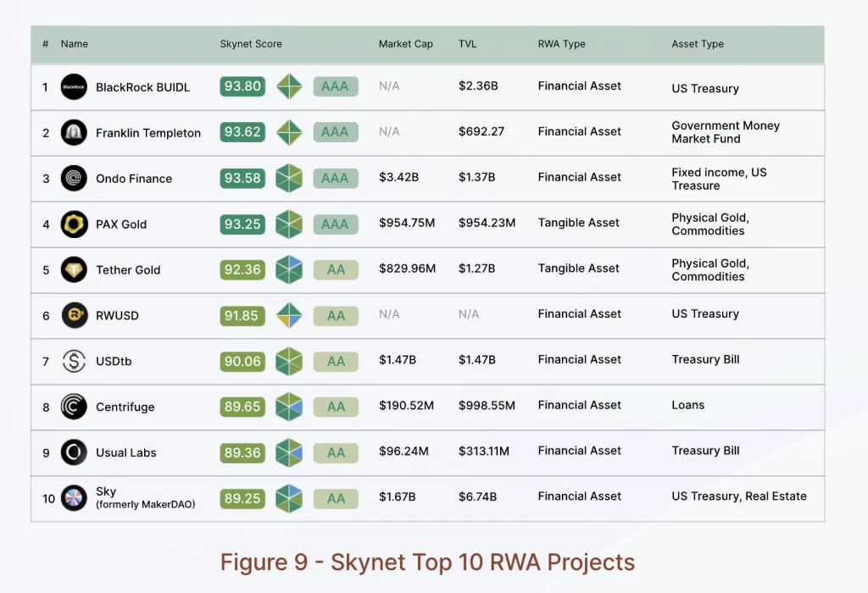The height and width of the screenshot is (593, 868).
Task: Sort by the TVL column header
Action: (467, 44)
